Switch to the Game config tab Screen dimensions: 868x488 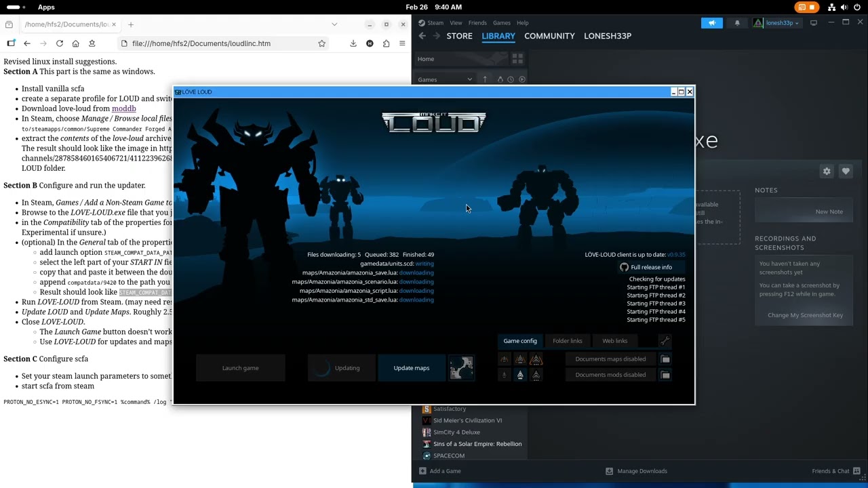point(520,341)
